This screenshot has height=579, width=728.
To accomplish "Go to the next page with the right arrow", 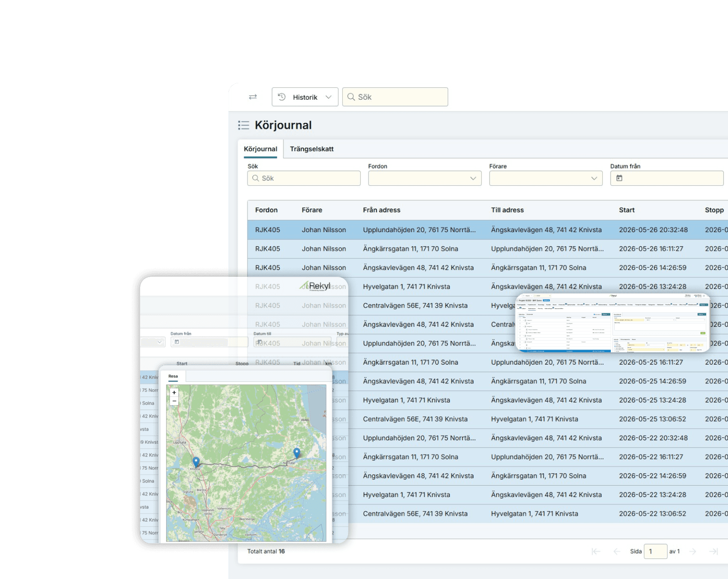I will (693, 551).
